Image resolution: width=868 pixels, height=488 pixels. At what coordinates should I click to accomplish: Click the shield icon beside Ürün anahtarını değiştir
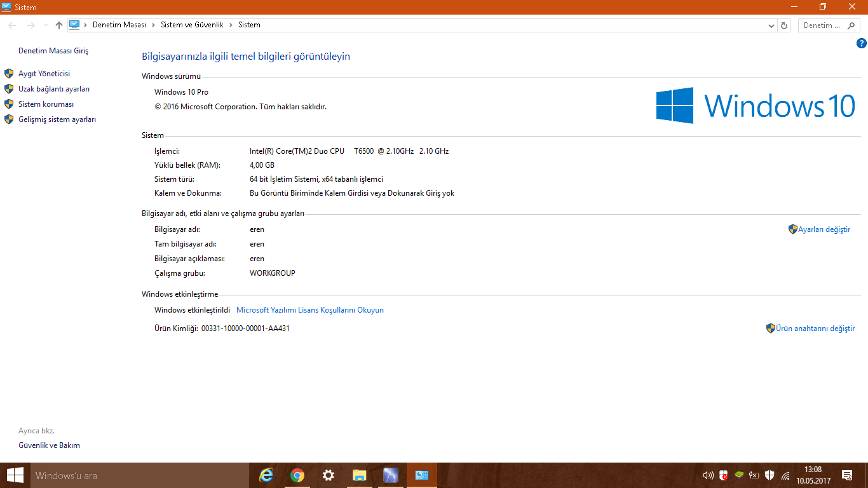click(771, 329)
